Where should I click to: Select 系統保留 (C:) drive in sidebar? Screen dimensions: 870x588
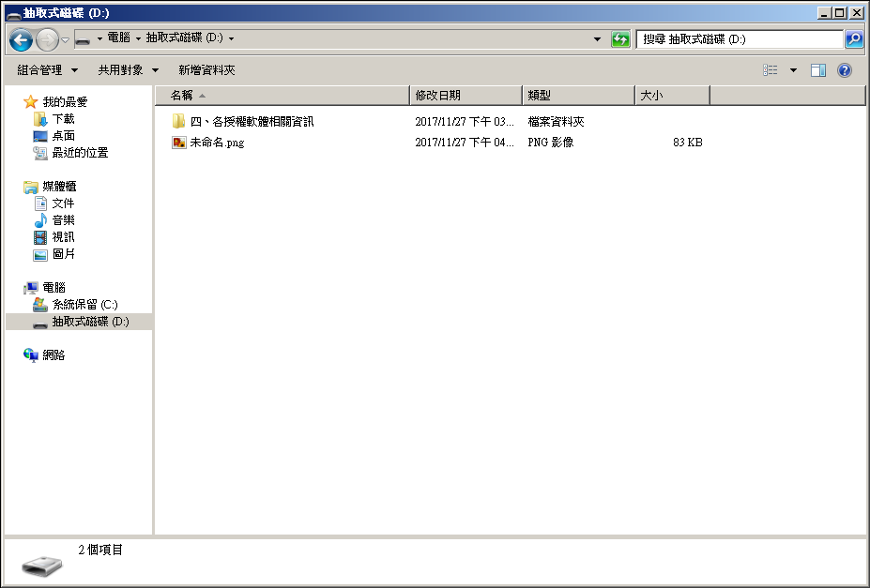tap(84, 305)
